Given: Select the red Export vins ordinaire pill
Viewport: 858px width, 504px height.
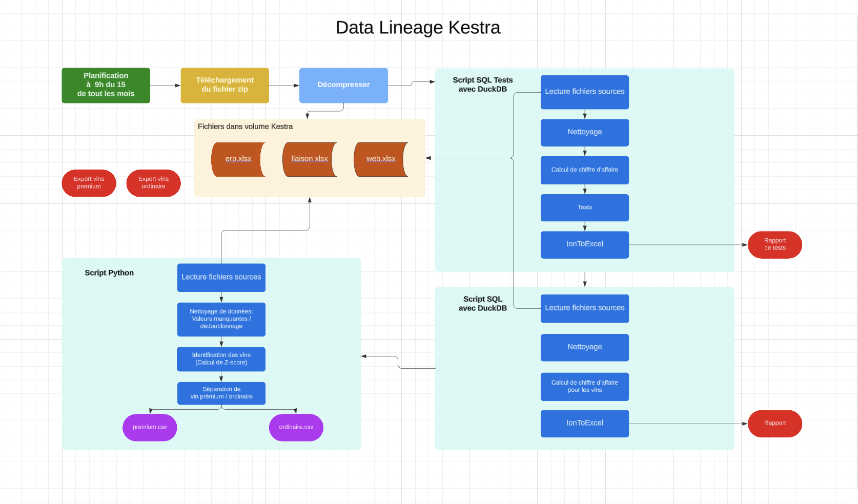Looking at the screenshot, I should tap(153, 183).
